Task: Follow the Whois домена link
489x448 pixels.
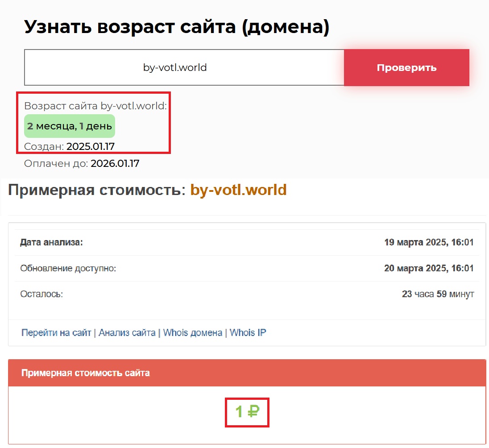Action: 193,332
